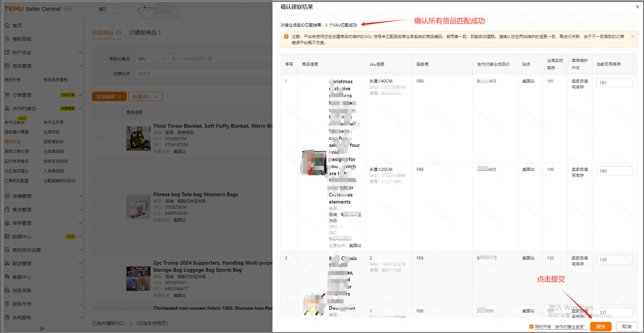Click the available stock field showing 191
The image size is (644, 333).
pos(614,83)
